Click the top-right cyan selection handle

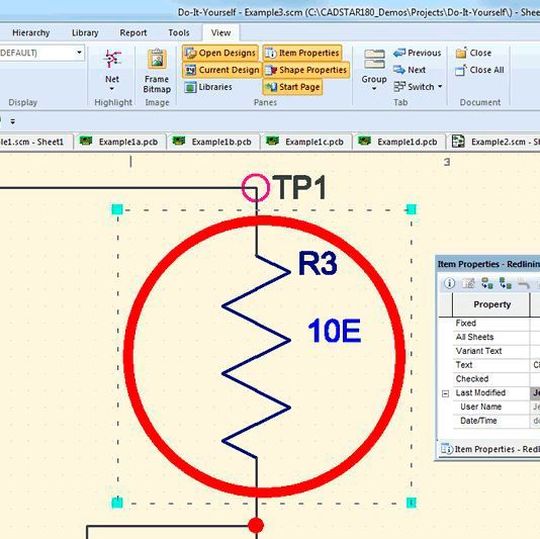coord(411,209)
